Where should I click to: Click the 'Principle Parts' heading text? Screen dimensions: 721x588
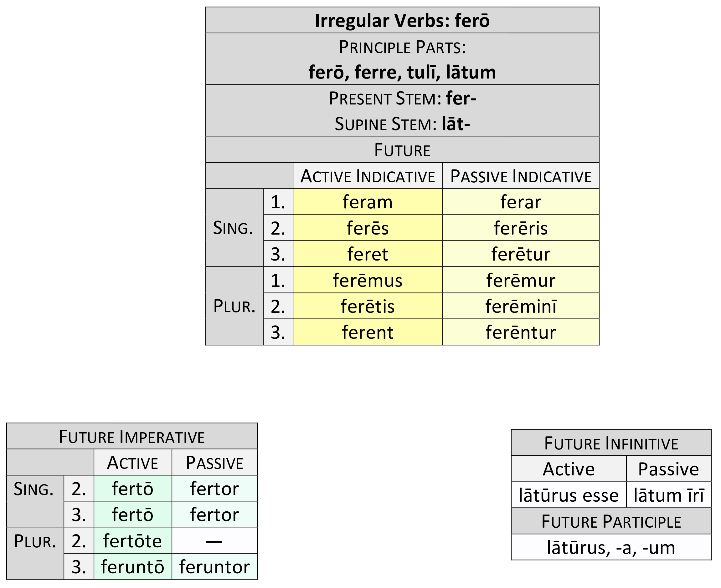(402, 47)
